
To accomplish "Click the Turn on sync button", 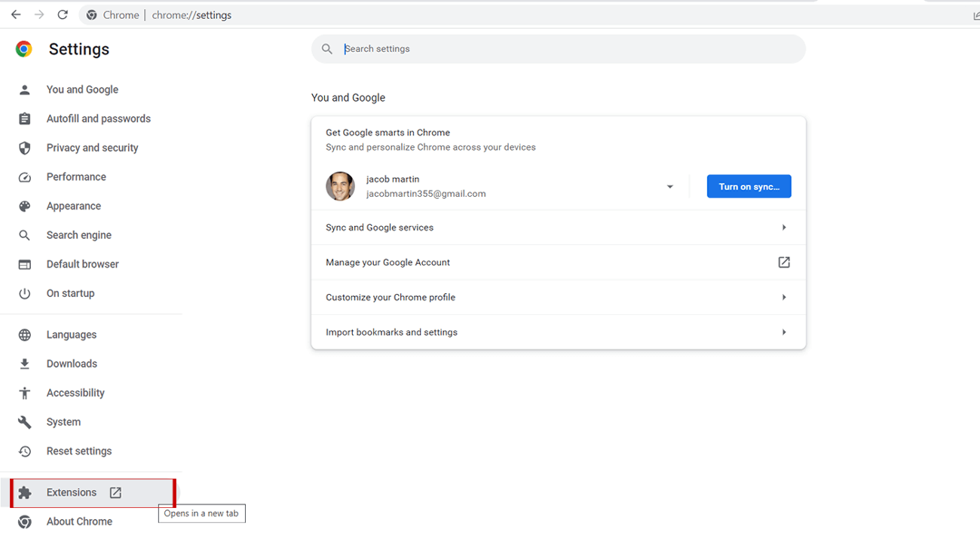I will 749,187.
